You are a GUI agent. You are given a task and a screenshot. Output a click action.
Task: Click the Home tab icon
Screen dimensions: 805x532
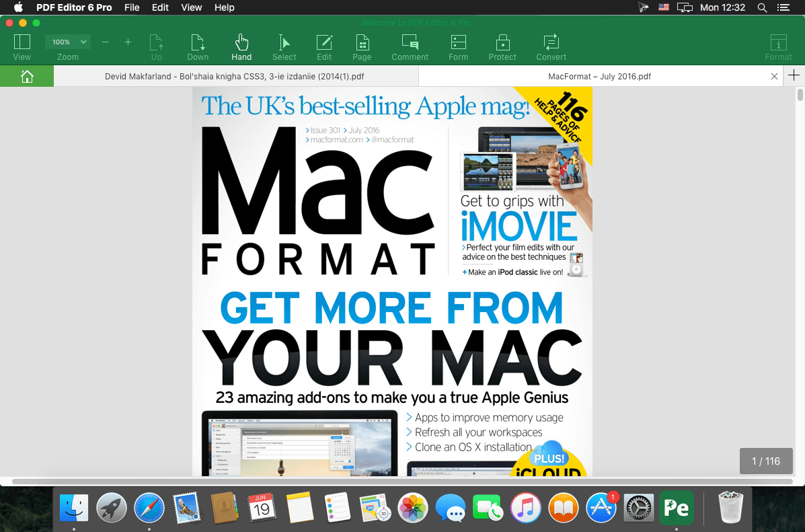coord(26,76)
